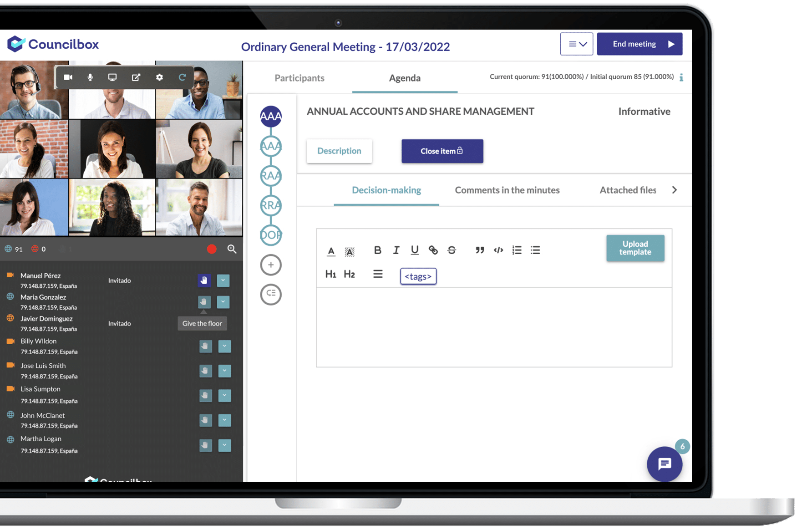The width and height of the screenshot is (812, 530).
Task: Insert a link in editor
Action: tap(433, 250)
